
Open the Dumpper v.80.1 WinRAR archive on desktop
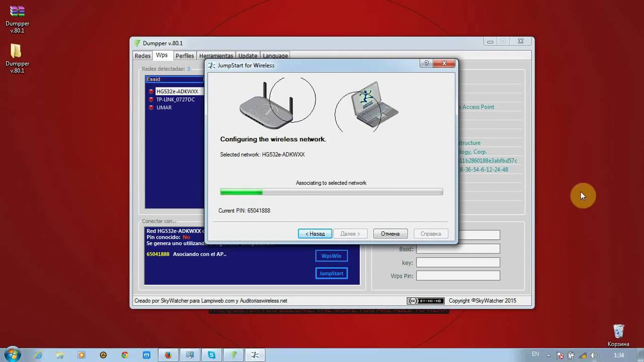click(17, 19)
